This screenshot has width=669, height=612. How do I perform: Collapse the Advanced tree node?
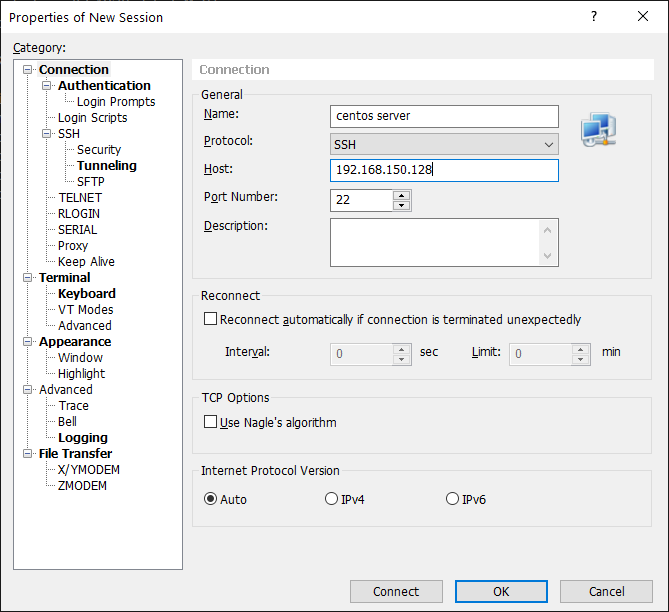pos(27,390)
